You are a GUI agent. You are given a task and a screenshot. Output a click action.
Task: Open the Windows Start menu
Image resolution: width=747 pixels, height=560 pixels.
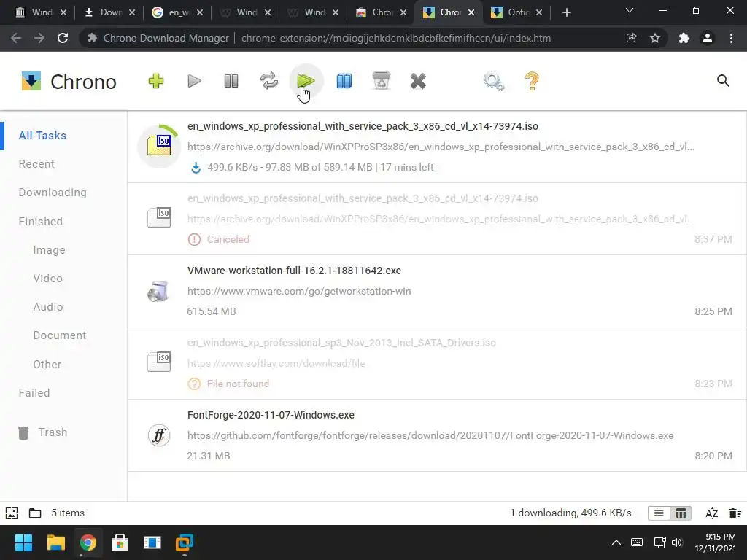[23, 542]
